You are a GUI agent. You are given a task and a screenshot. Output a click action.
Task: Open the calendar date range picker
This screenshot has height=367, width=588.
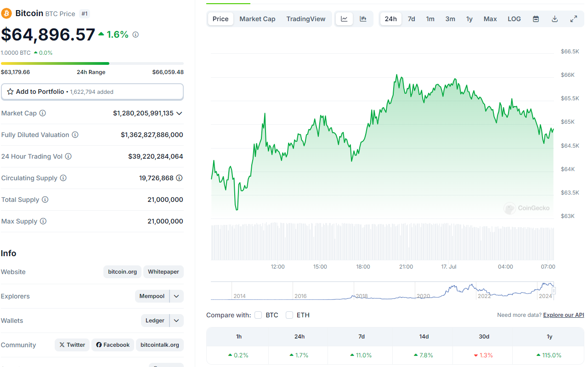click(536, 19)
